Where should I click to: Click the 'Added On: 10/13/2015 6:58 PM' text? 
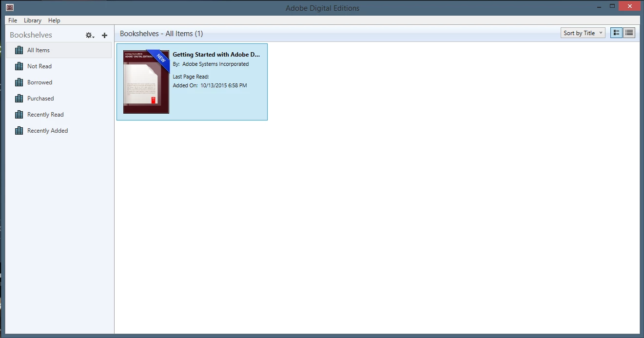coord(210,85)
